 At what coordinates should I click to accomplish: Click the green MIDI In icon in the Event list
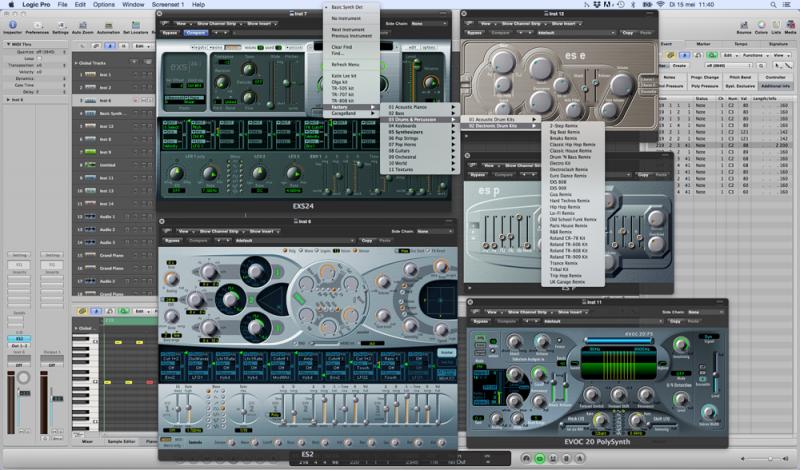click(x=711, y=55)
